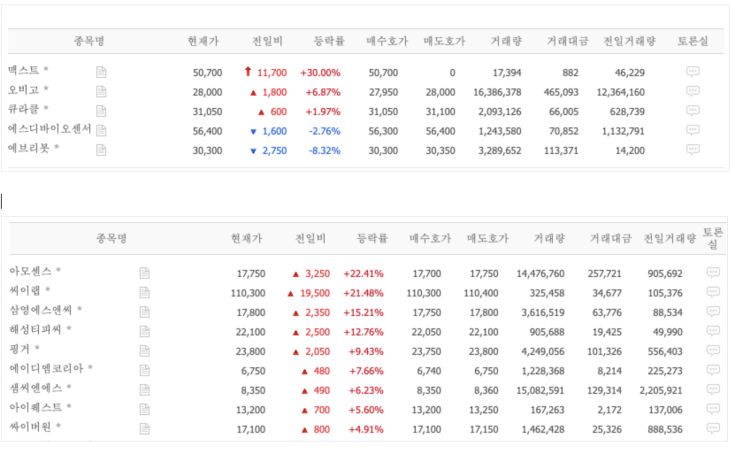The width and height of the screenshot is (743, 454).
Task: Open the 큐라클 stock link
Action: point(23,109)
